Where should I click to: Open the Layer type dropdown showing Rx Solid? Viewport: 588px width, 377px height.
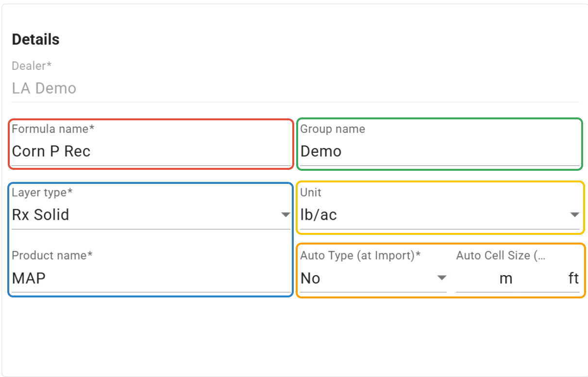click(146, 214)
